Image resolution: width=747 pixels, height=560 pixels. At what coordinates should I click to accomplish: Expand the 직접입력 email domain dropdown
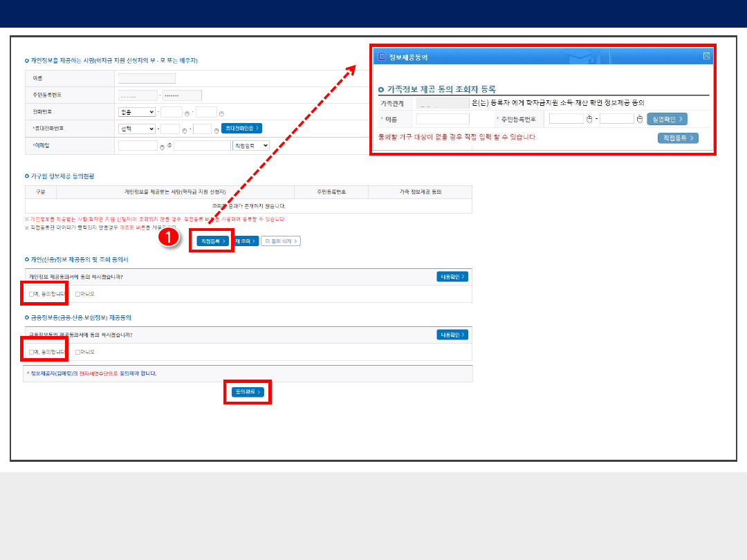pyautogui.click(x=251, y=146)
